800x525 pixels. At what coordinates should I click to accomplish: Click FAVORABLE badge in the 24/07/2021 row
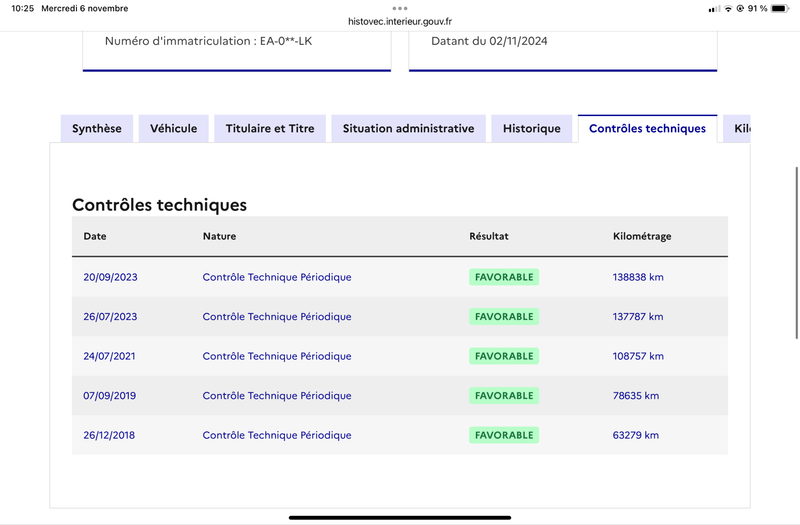click(x=504, y=356)
